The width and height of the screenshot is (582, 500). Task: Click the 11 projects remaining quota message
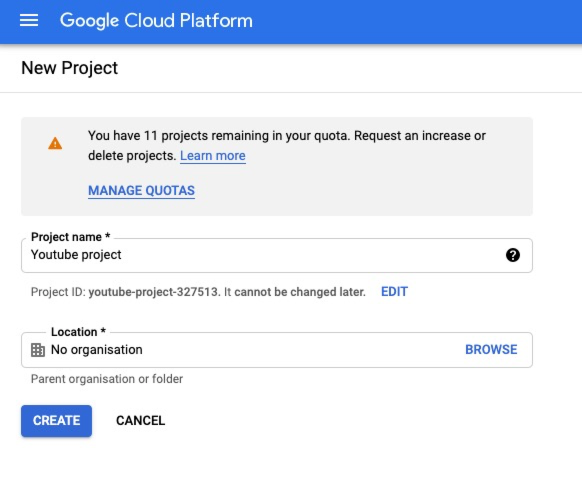click(287, 146)
